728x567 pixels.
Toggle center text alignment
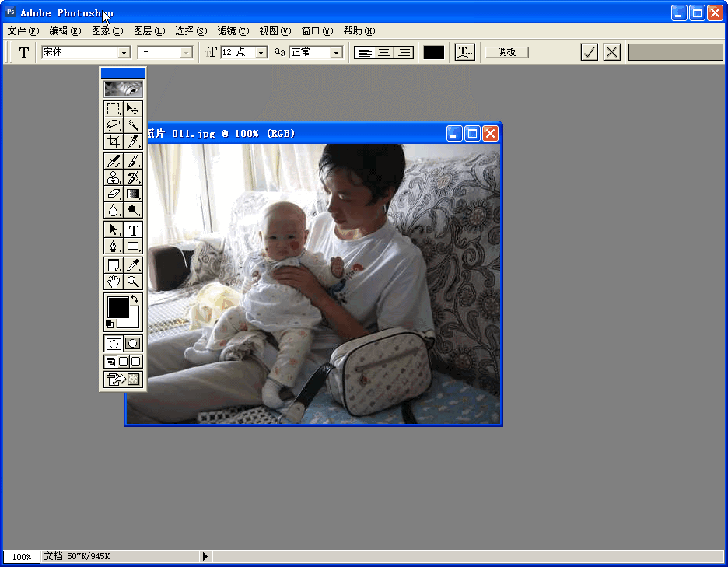pos(386,52)
